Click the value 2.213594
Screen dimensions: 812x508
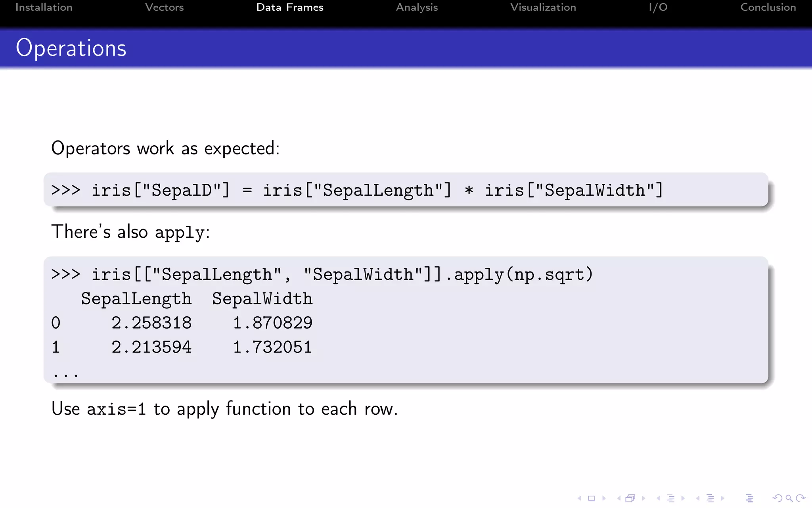[x=151, y=347]
